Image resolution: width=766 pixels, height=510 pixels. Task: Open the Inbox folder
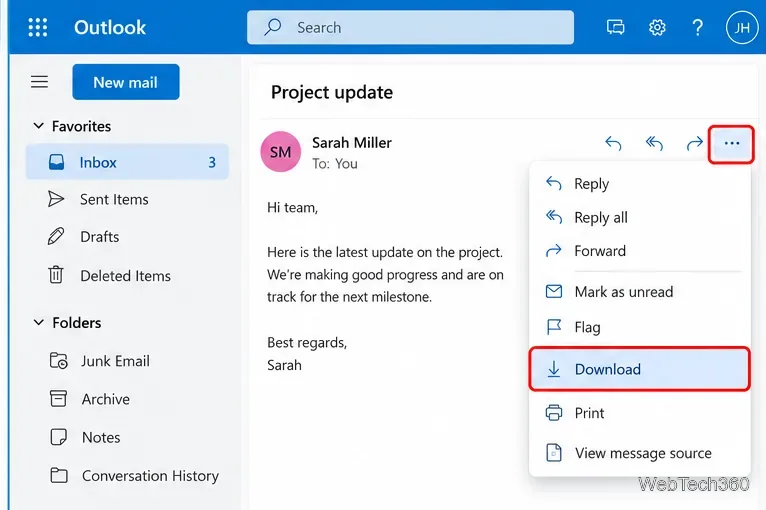point(127,162)
